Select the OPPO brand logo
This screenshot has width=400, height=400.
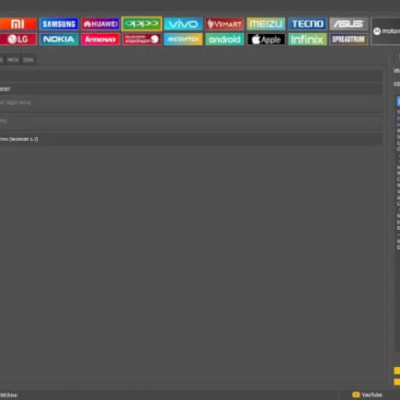(142, 24)
